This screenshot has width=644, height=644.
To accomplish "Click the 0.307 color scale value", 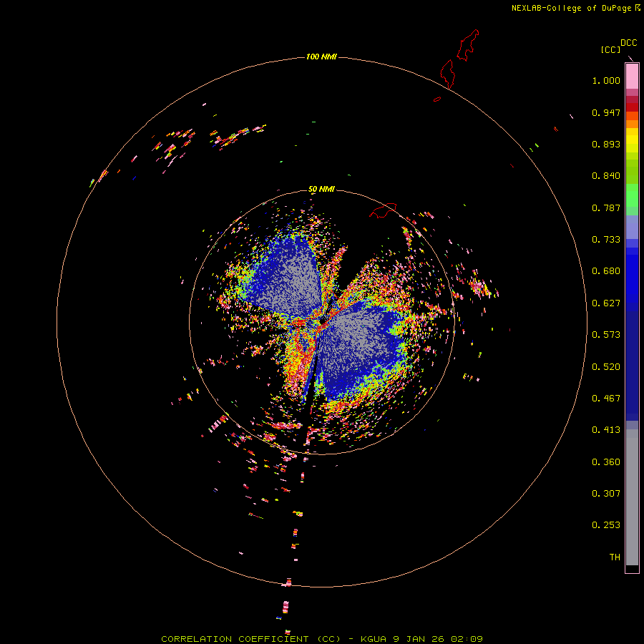I will 606,494.
